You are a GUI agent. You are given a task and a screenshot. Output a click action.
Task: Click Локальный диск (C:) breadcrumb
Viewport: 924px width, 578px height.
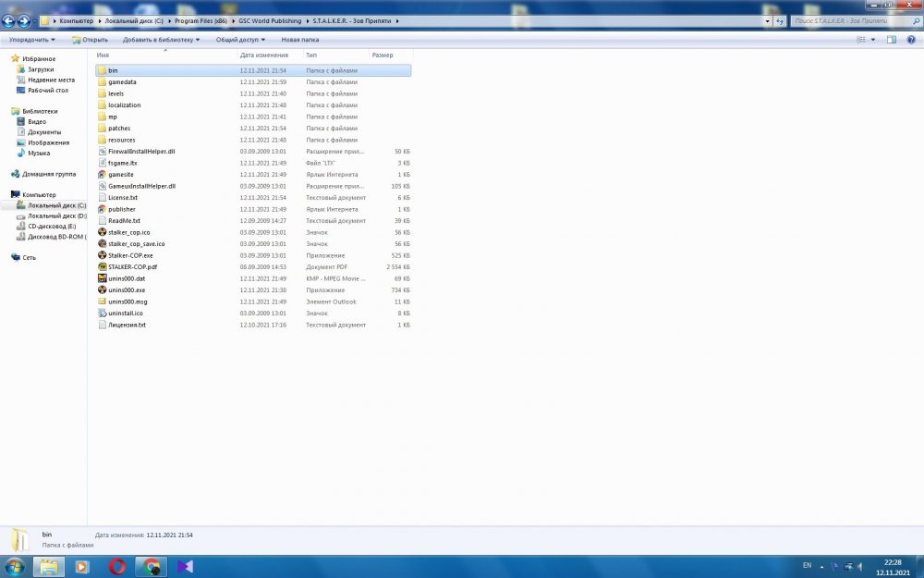(134, 21)
